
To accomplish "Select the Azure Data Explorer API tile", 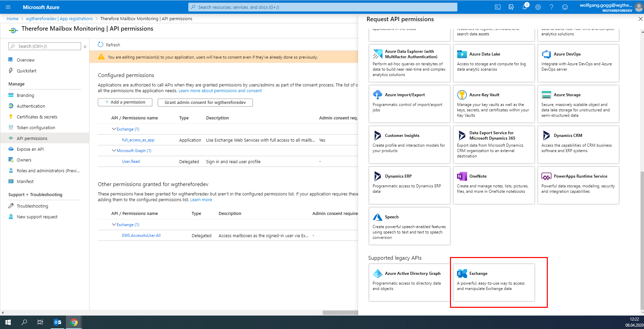I will click(x=409, y=63).
